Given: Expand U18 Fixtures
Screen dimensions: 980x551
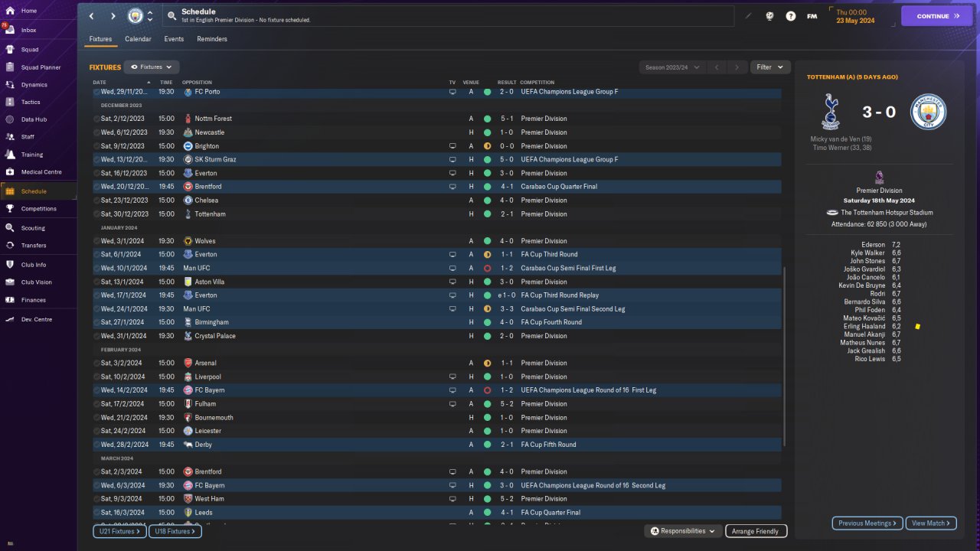Looking at the screenshot, I should (175, 531).
